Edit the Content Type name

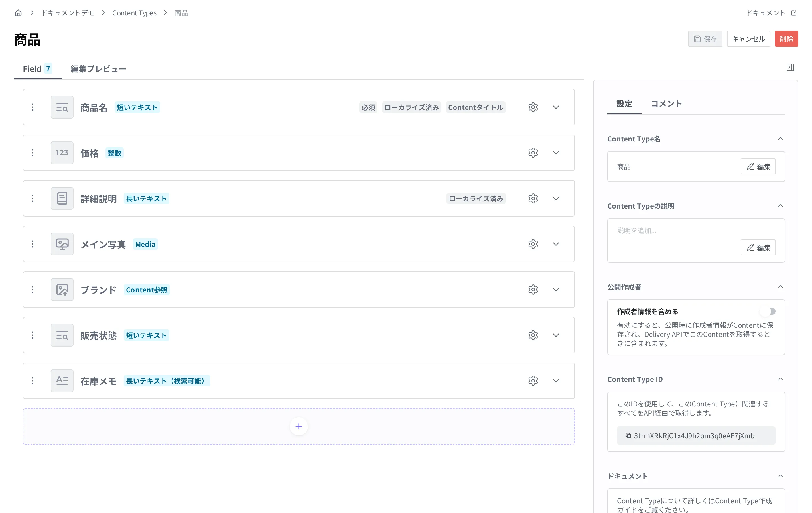pyautogui.click(x=758, y=166)
